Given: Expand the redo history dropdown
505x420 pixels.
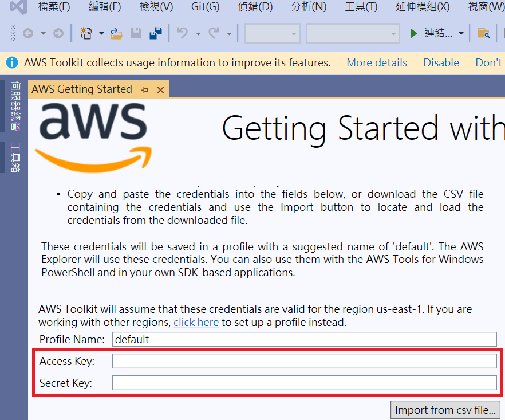Looking at the screenshot, I should (x=229, y=33).
